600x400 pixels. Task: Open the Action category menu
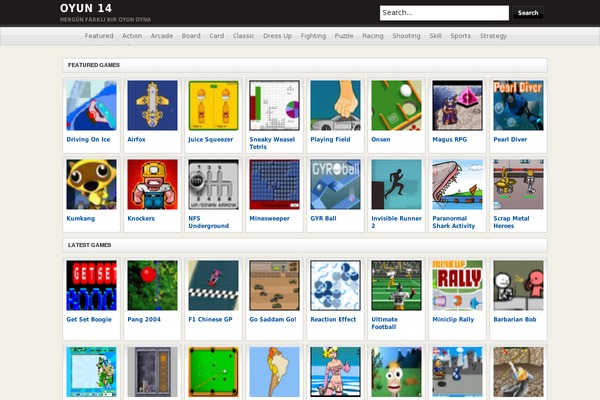[132, 36]
